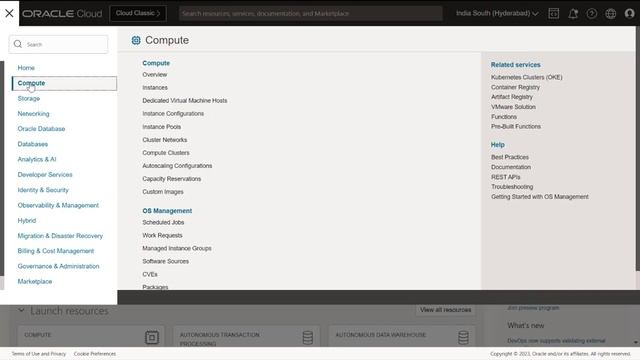This screenshot has height=360, width=640.
Task: Select Home in navigation menu
Action: point(26,68)
